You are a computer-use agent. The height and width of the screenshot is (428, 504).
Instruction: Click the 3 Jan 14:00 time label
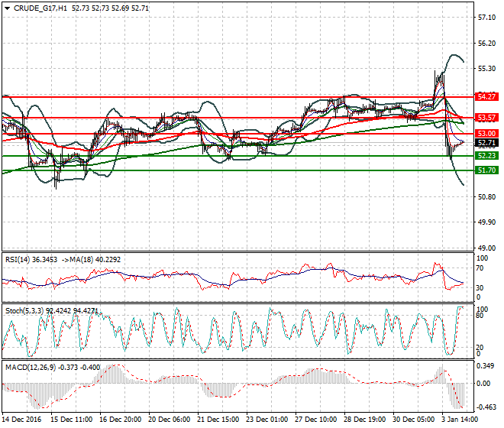click(460, 420)
